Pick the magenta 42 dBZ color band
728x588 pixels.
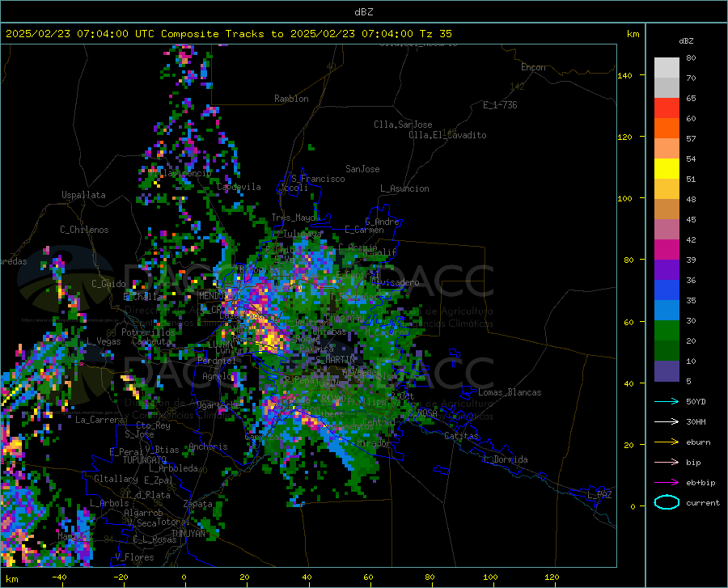pos(667,250)
